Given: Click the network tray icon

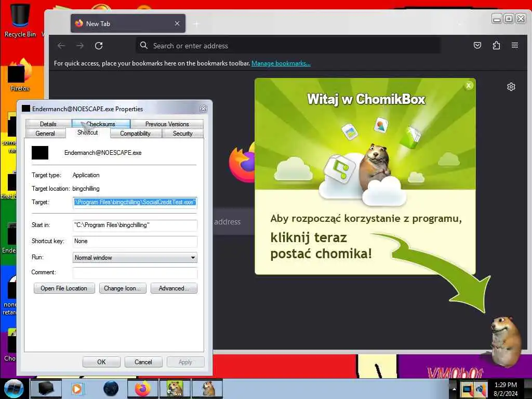Looking at the screenshot, I should pyautogui.click(x=481, y=389).
